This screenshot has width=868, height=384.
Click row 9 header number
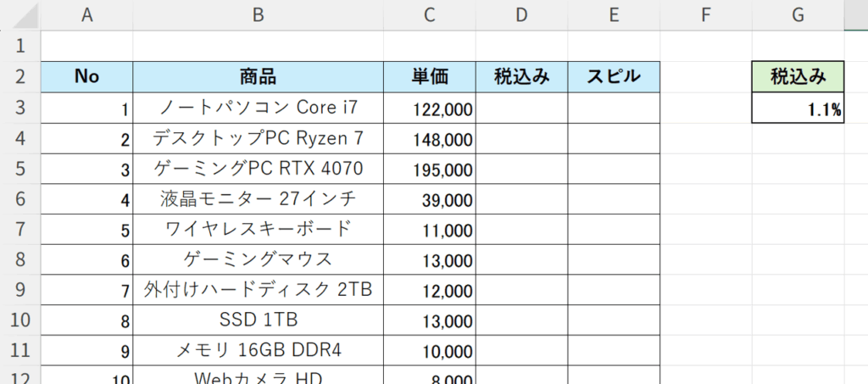coord(20,291)
